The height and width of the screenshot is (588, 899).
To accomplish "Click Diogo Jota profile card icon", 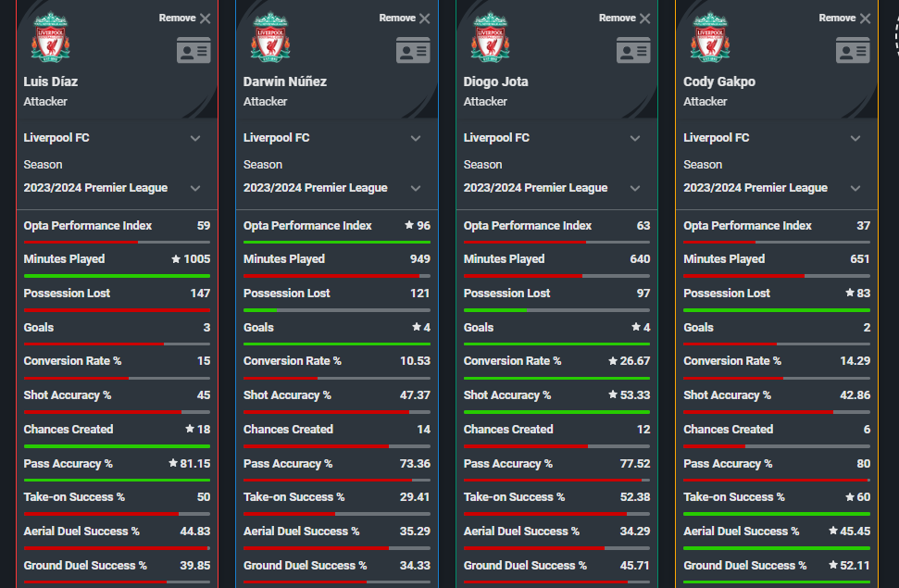I will coord(633,50).
